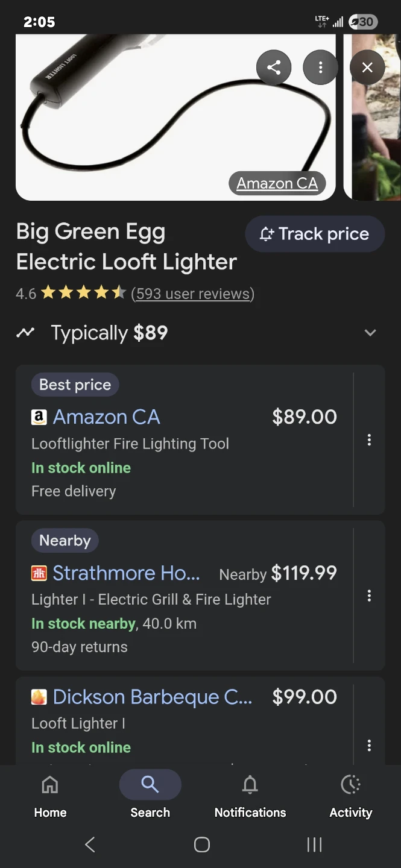
Task: Tap the Track price button
Action: [315, 234]
